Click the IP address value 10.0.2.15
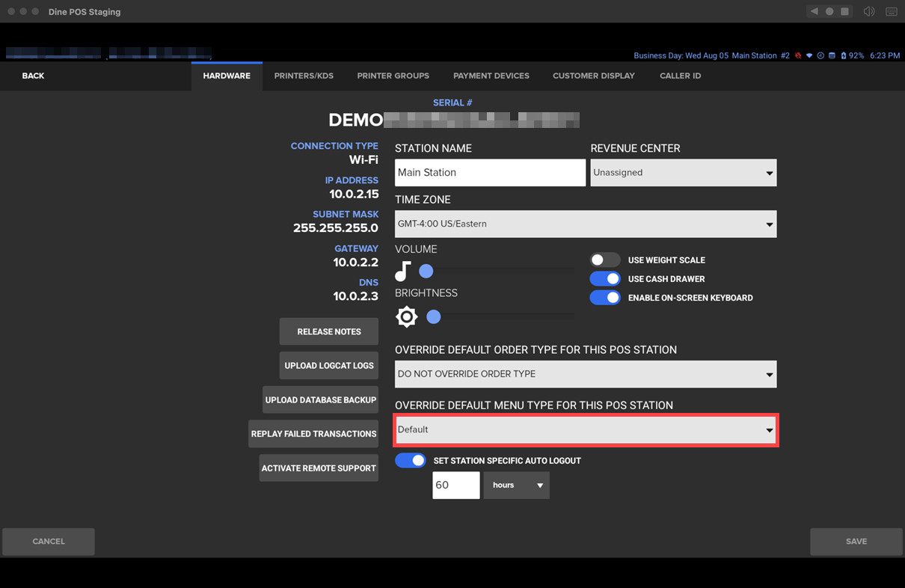The height and width of the screenshot is (588, 905). (354, 195)
